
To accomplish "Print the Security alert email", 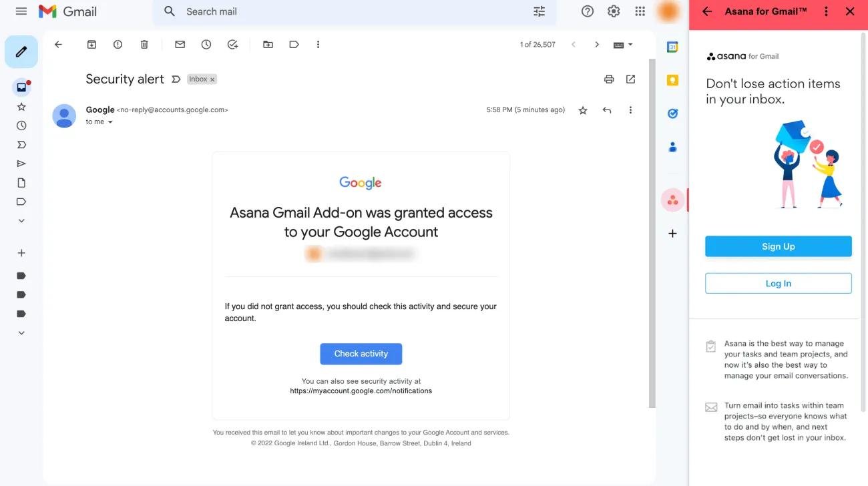I will coord(608,79).
